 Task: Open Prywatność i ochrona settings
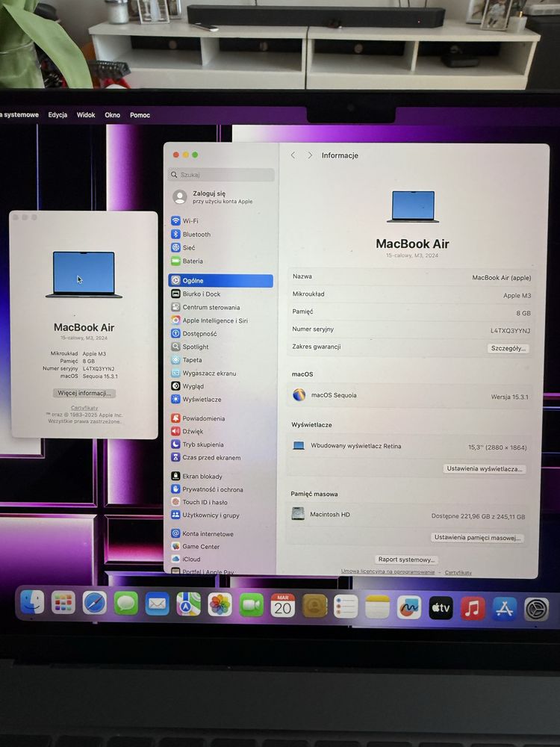click(x=207, y=489)
